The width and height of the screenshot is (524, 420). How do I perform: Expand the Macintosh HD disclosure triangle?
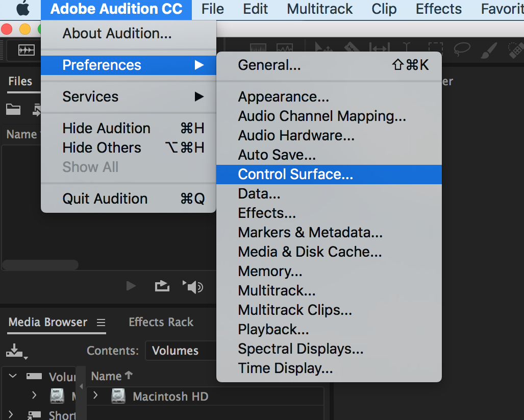click(x=96, y=396)
